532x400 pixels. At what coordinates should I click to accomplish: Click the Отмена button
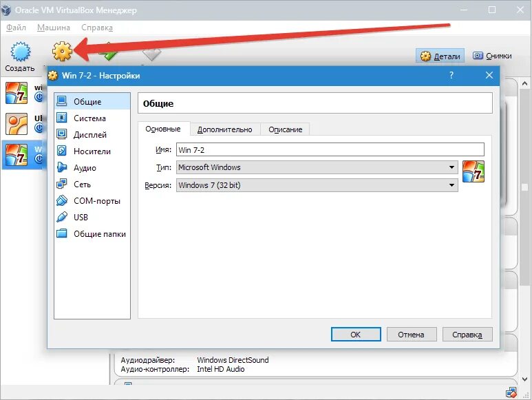coord(412,335)
